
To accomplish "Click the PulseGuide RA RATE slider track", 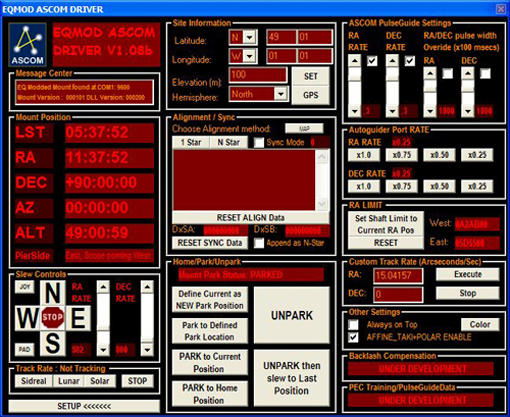I will 355,86.
